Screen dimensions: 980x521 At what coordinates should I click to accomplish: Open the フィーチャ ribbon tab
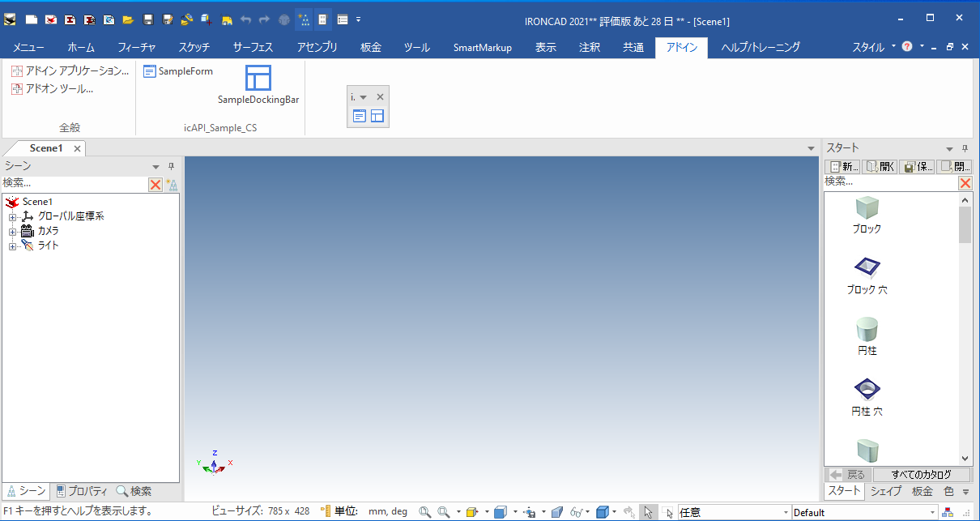[136, 48]
